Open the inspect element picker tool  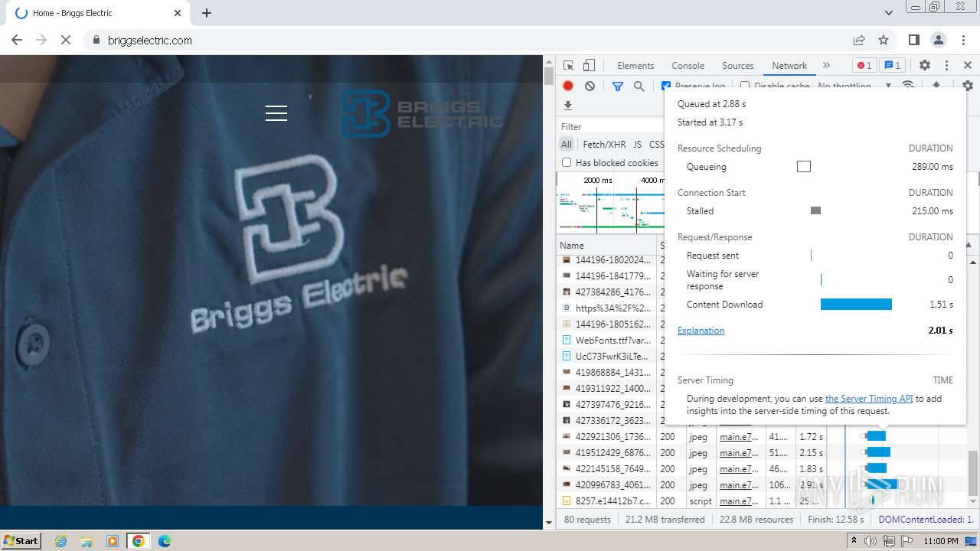pos(568,66)
